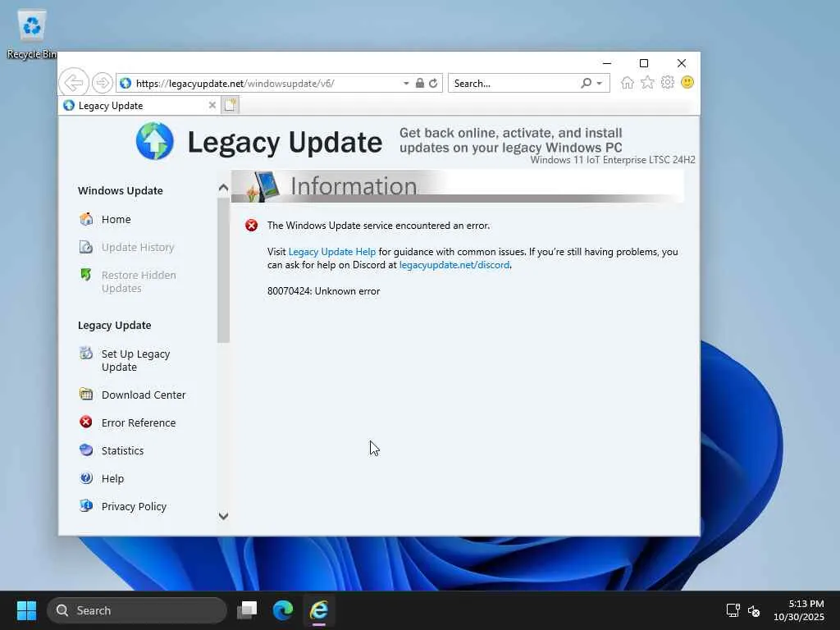The height and width of the screenshot is (630, 840).
Task: Open a new tab with the blank tab button
Action: [x=231, y=105]
